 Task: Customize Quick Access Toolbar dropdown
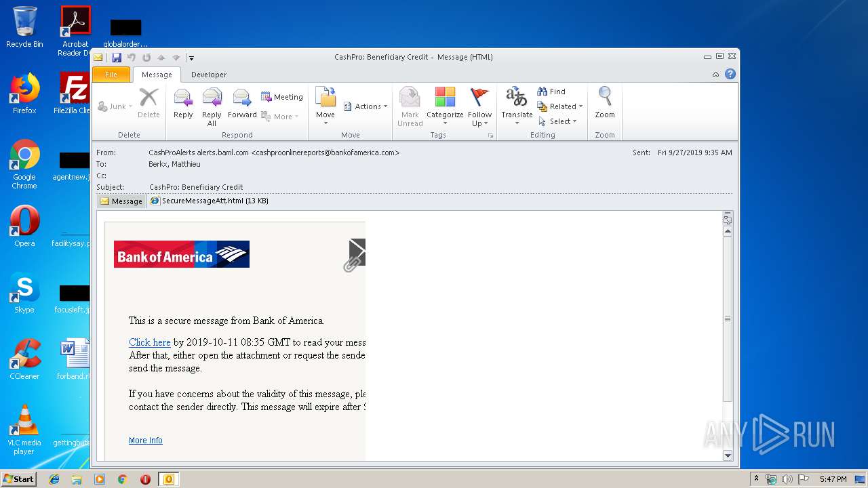point(191,58)
